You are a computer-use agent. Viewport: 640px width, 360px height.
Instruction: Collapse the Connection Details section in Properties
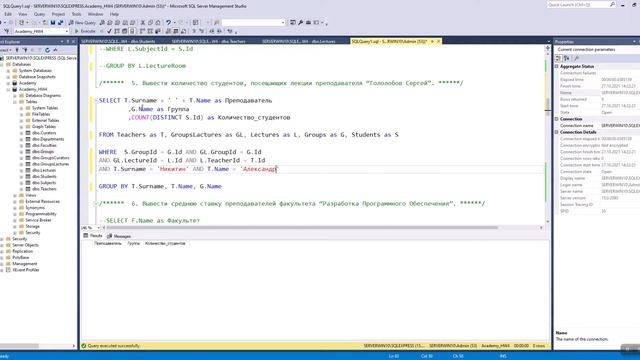coord(557,132)
